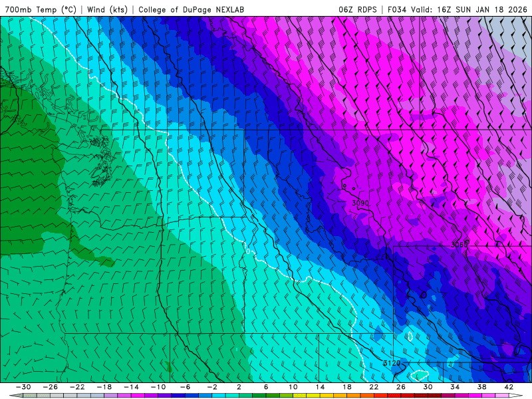Screen dimensions: 532x399
Task: Click the -6 color scale label
Action: coord(185,387)
